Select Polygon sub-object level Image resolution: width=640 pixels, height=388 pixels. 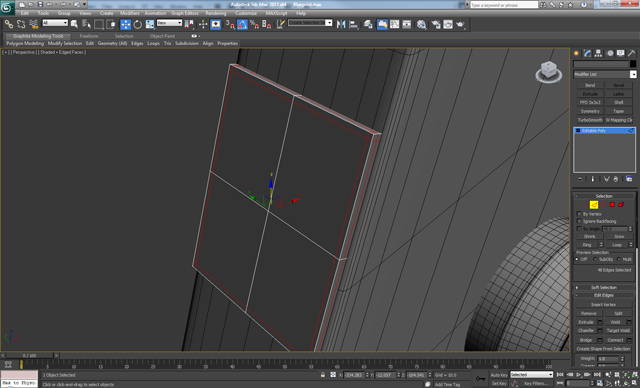pos(612,204)
